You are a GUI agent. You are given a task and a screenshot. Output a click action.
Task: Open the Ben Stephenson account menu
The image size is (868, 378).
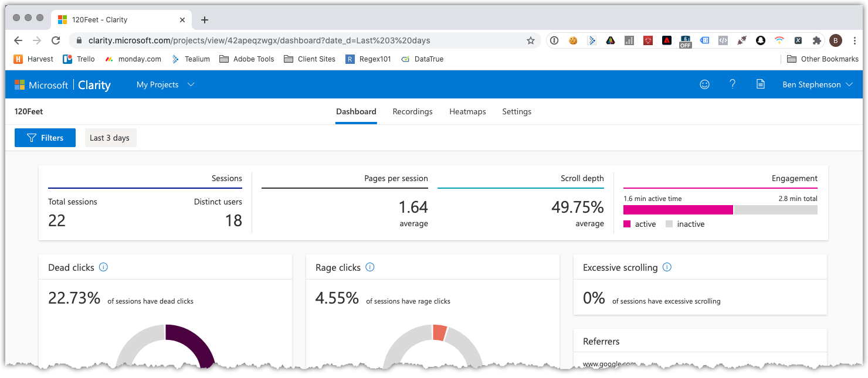pos(817,84)
